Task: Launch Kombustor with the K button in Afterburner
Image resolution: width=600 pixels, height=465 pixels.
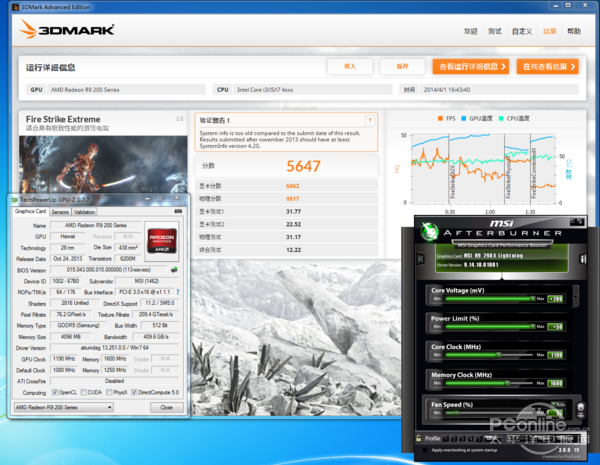Action: (421, 259)
